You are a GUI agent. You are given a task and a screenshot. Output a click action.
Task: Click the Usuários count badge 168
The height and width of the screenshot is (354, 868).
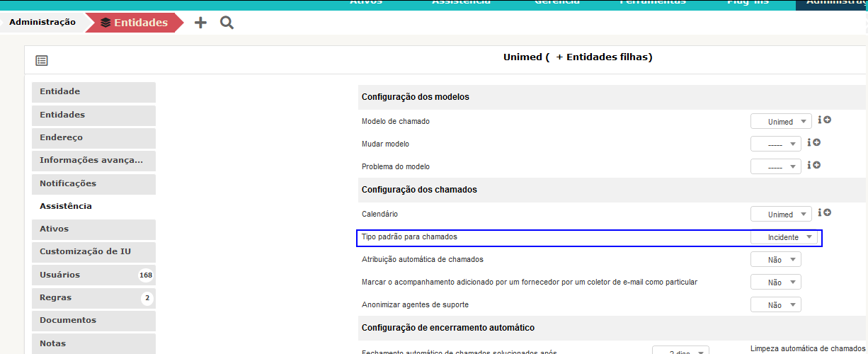(x=146, y=275)
